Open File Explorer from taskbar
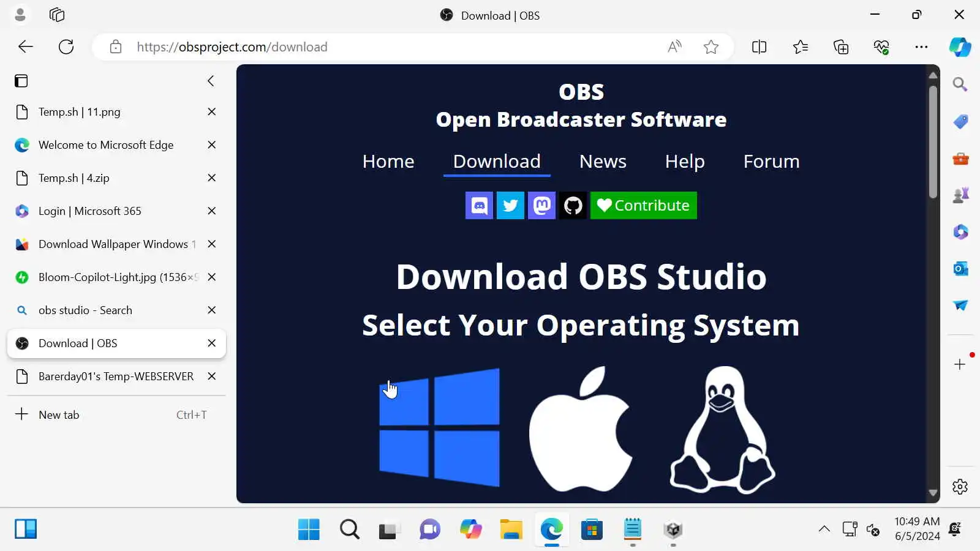The width and height of the screenshot is (980, 551). [511, 530]
